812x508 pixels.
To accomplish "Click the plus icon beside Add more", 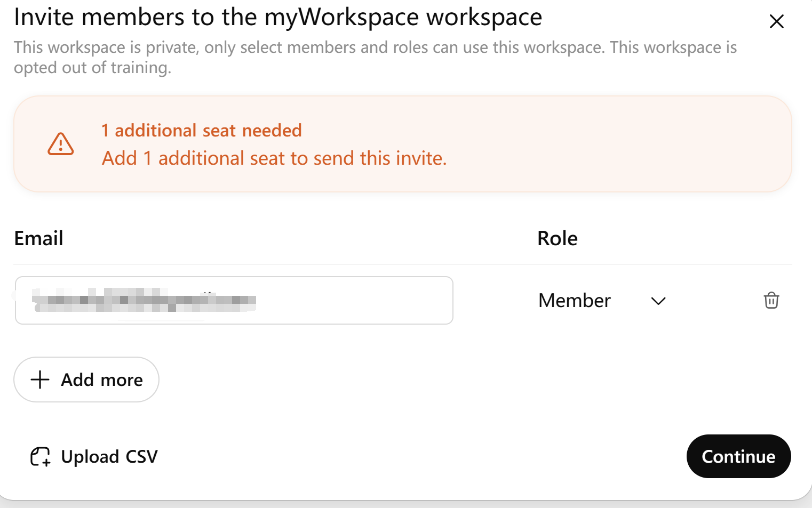I will click(x=40, y=380).
